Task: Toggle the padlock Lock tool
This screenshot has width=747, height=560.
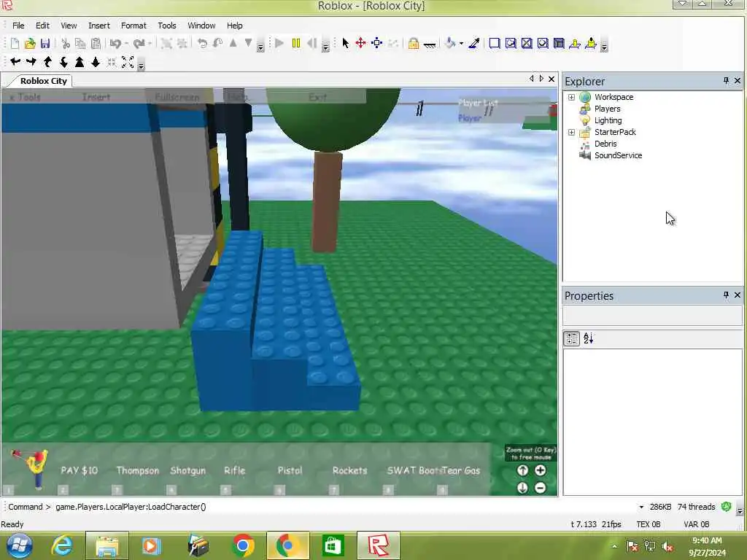Action: (x=414, y=44)
